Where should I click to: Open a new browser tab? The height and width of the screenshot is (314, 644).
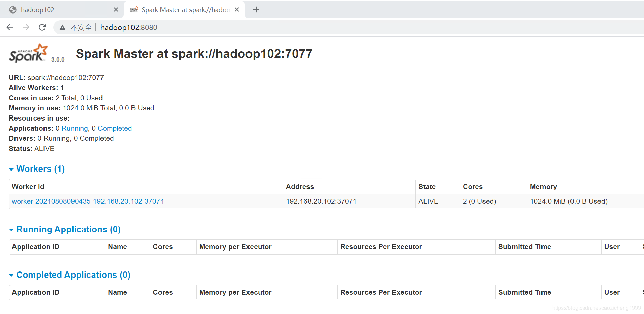[x=256, y=10]
